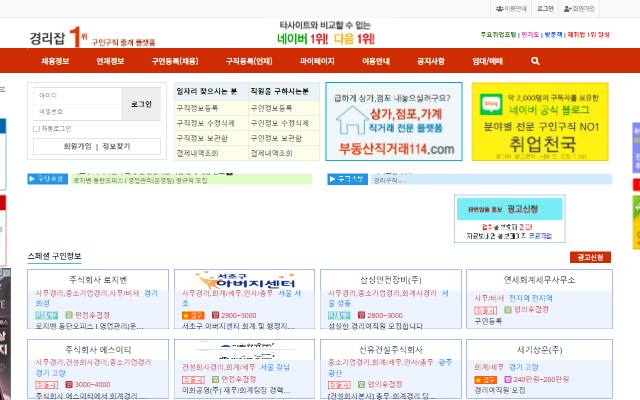Screen dimensions: 640x400
Task: Open the 이용안내 menu in red navbar
Action: click(376, 61)
